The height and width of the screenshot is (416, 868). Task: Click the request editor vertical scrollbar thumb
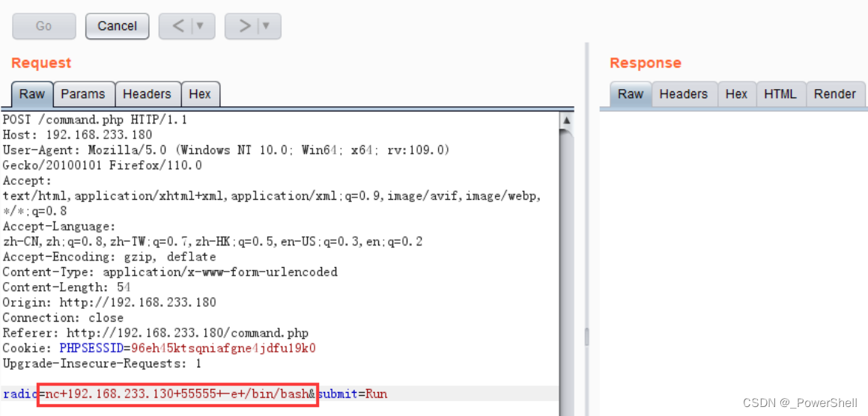pyautogui.click(x=566, y=271)
